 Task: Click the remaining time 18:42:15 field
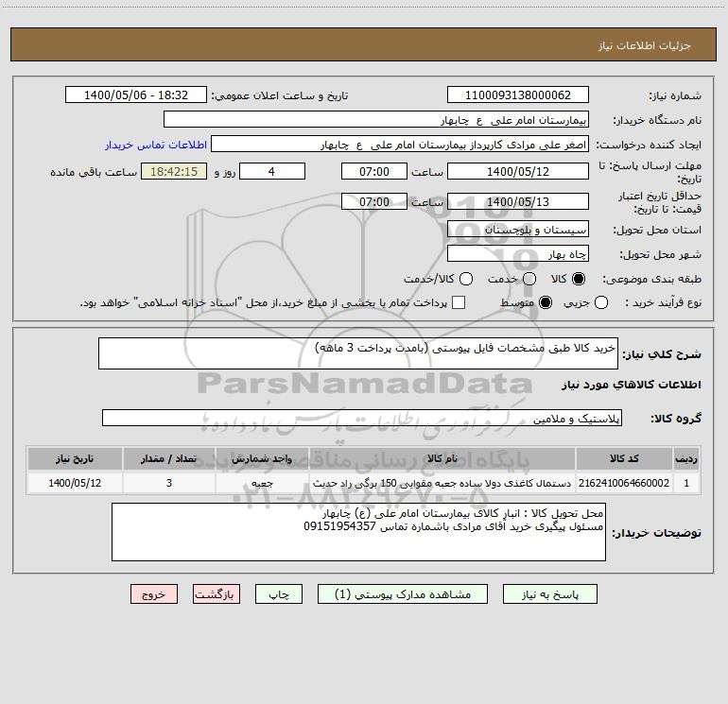pos(174,171)
